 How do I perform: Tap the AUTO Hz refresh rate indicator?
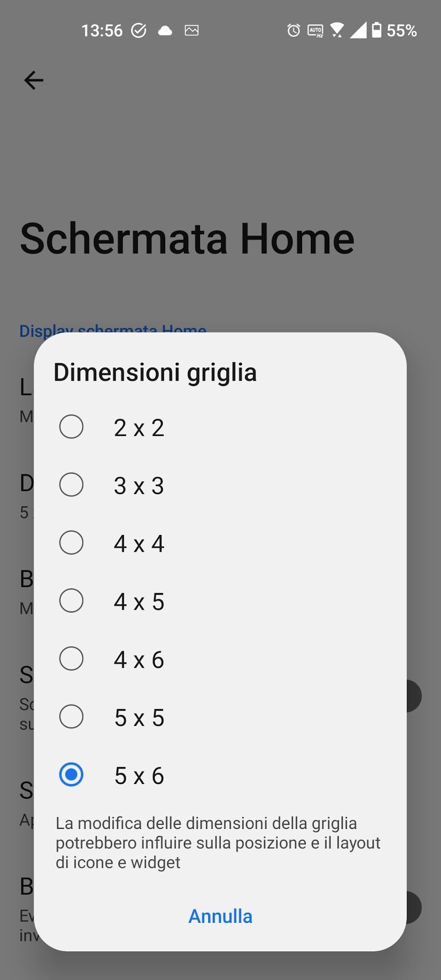click(315, 30)
